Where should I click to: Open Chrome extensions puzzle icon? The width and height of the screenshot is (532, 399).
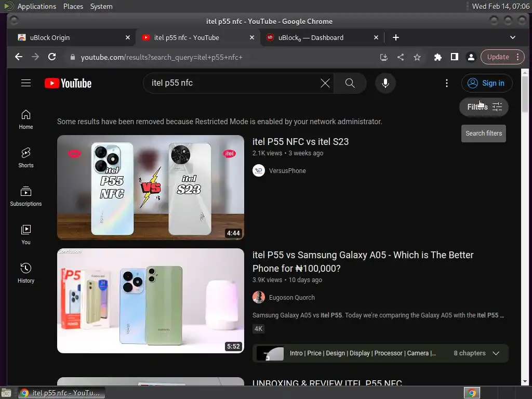[x=437, y=57]
